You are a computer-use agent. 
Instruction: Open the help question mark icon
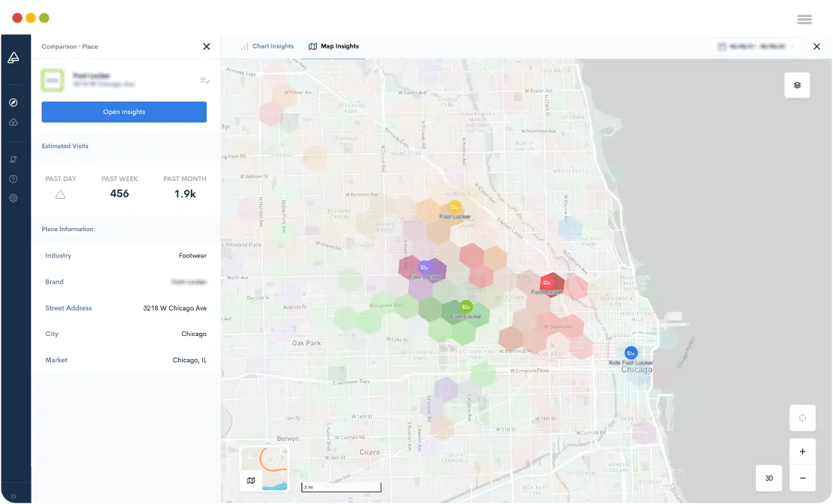(13, 179)
